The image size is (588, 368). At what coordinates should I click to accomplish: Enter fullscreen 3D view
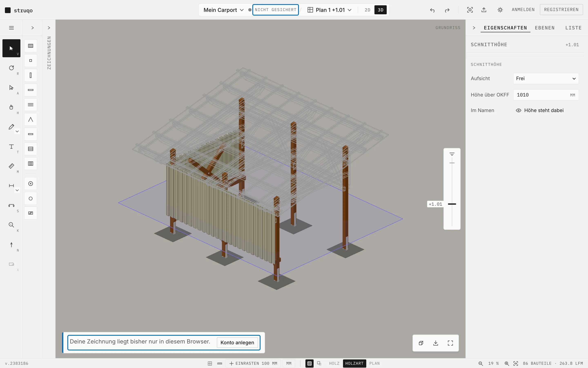pyautogui.click(x=450, y=343)
